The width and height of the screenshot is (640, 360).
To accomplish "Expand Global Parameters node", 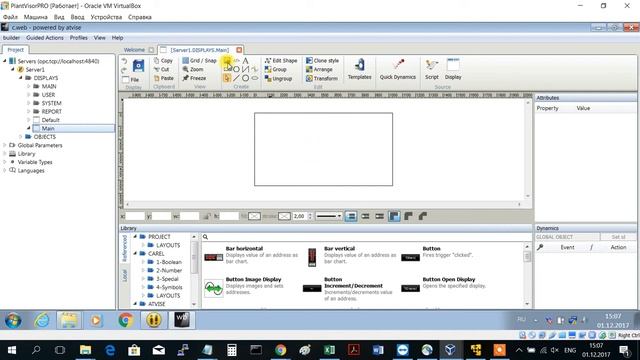I will tap(5, 145).
